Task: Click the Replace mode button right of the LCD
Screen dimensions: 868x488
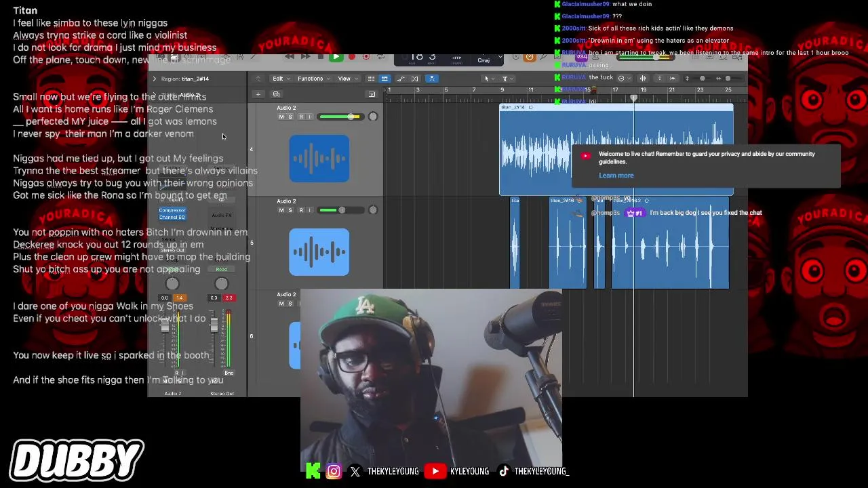Action: tap(516, 58)
